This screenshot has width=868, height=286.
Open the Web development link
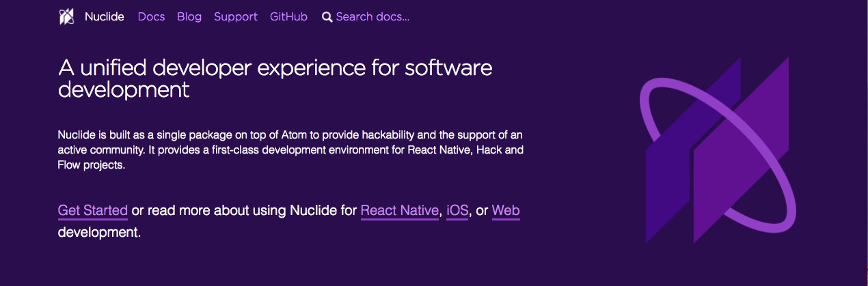pos(506,210)
